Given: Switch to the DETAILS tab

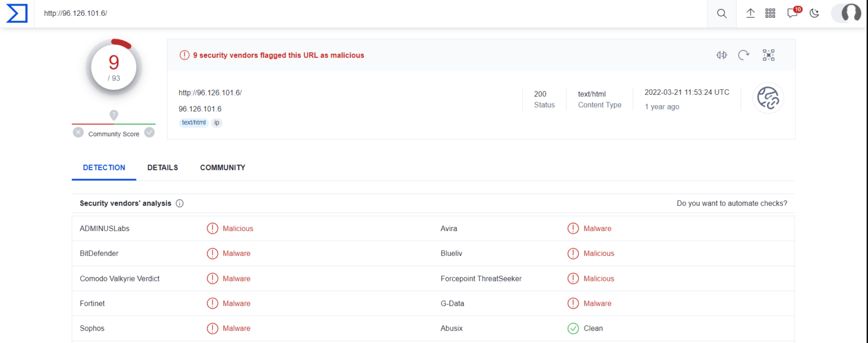Looking at the screenshot, I should pos(163,168).
